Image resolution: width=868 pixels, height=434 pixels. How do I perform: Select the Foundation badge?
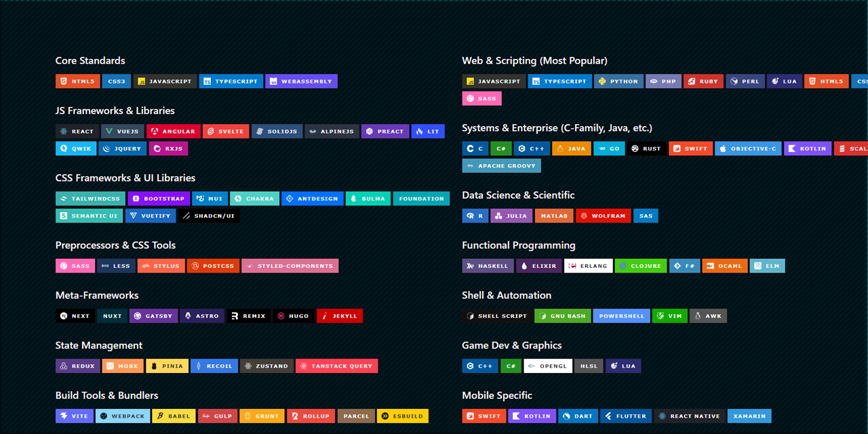(x=421, y=199)
